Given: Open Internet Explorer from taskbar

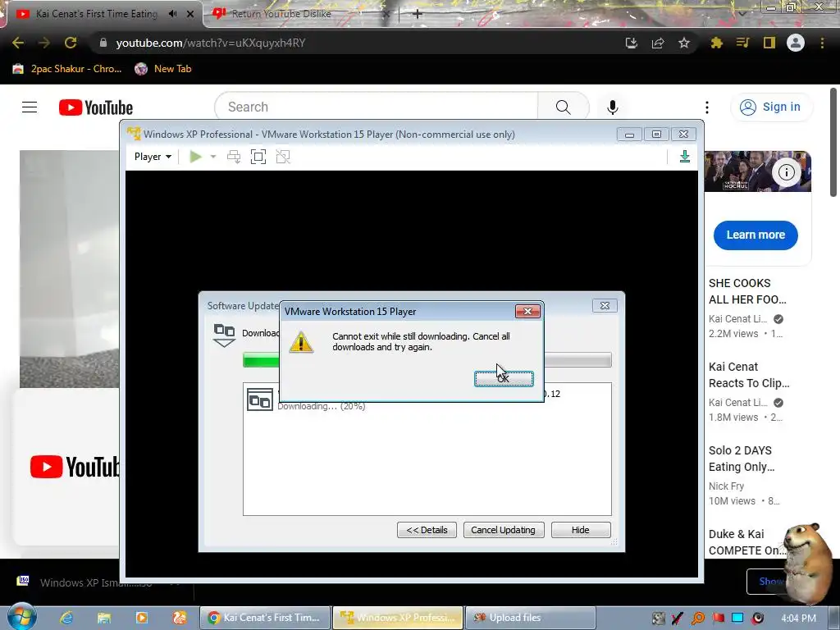Looking at the screenshot, I should [66, 618].
